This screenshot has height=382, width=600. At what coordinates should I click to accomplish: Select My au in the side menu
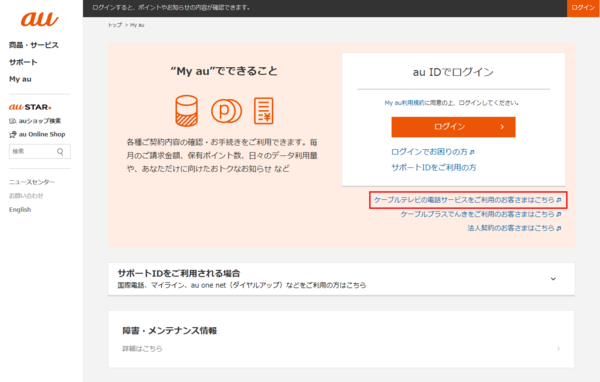pyautogui.click(x=20, y=79)
